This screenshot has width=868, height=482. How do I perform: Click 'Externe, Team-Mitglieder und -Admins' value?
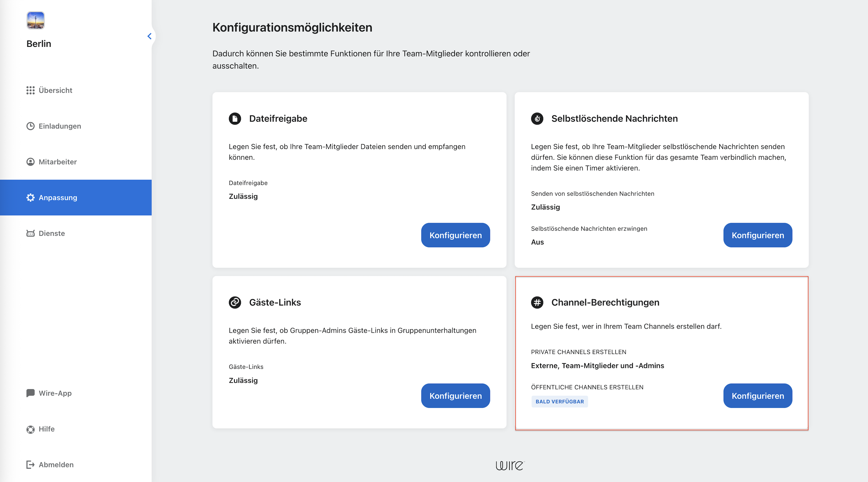click(x=597, y=366)
